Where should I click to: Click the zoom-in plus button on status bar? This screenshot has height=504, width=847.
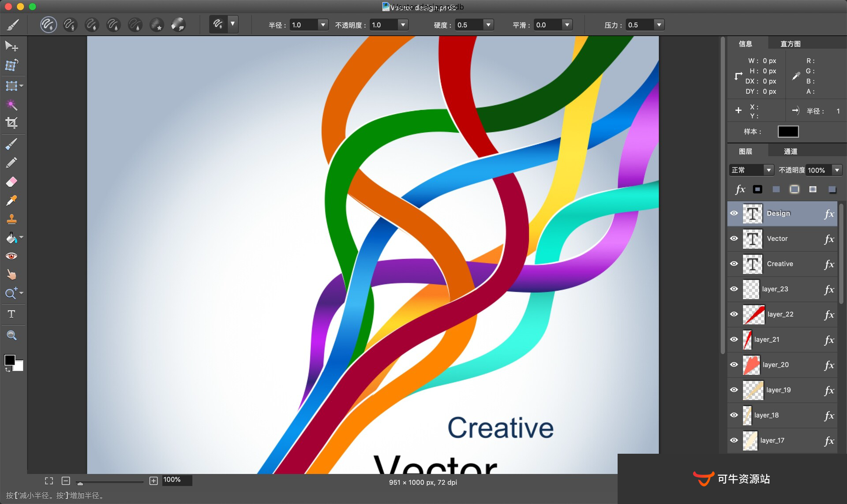point(154,481)
